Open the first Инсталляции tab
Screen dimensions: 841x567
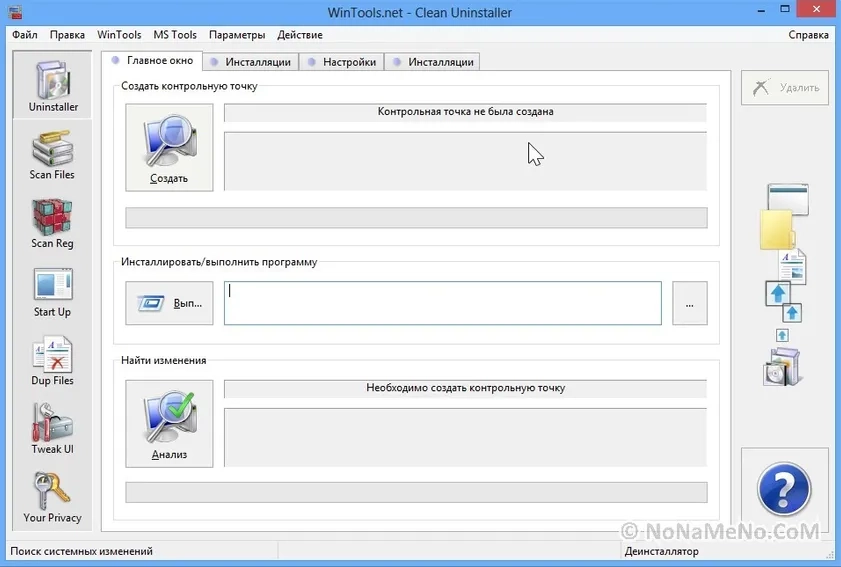tap(250, 62)
